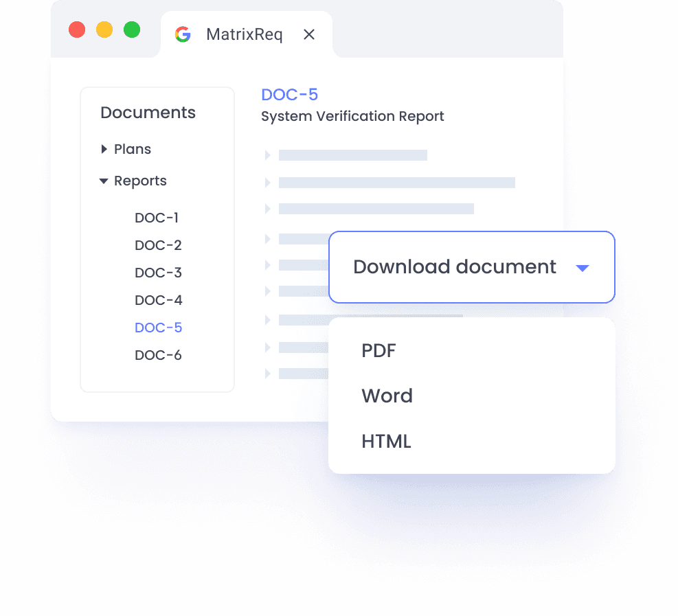Viewport: 678px width, 616px height.
Task: Choose Word as download format
Action: pyautogui.click(x=387, y=396)
